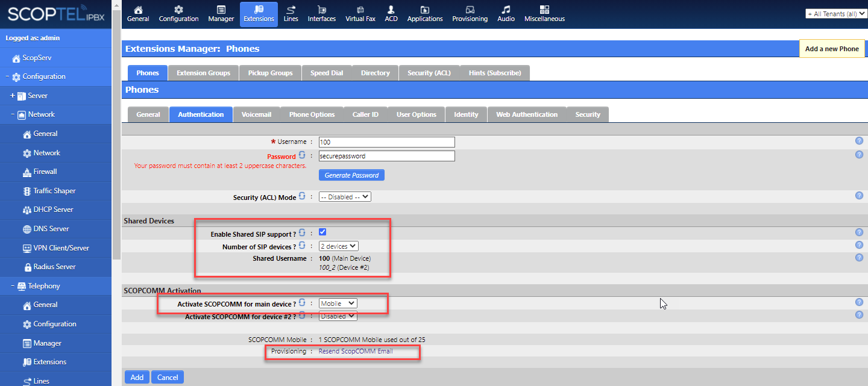Viewport: 868px width, 386px height.
Task: Click the Add button
Action: point(137,377)
